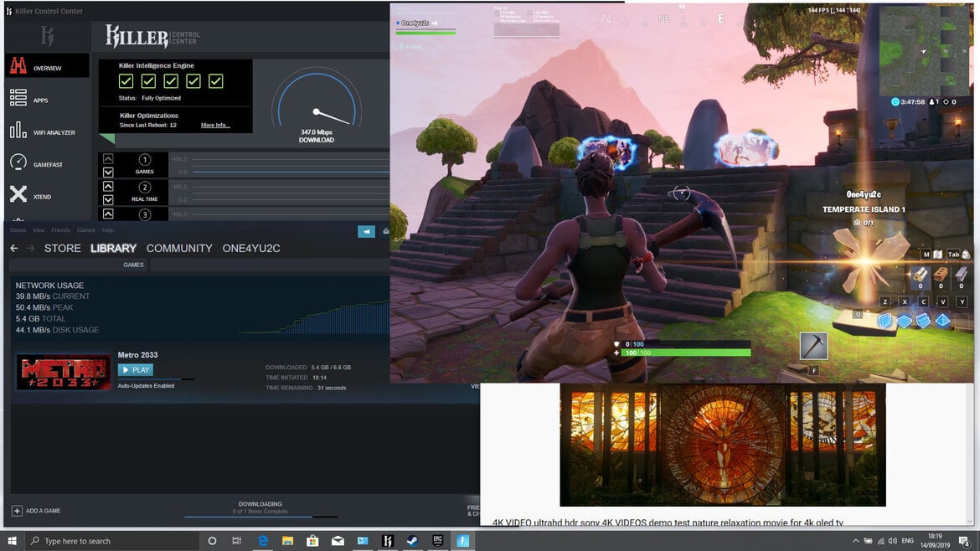Switch to the Steam LIBRARY tab

[113, 248]
